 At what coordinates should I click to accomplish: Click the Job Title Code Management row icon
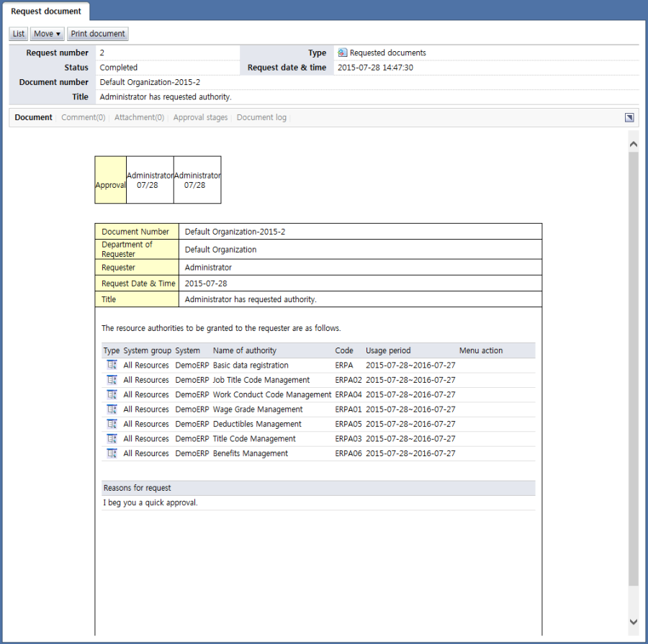pos(112,380)
